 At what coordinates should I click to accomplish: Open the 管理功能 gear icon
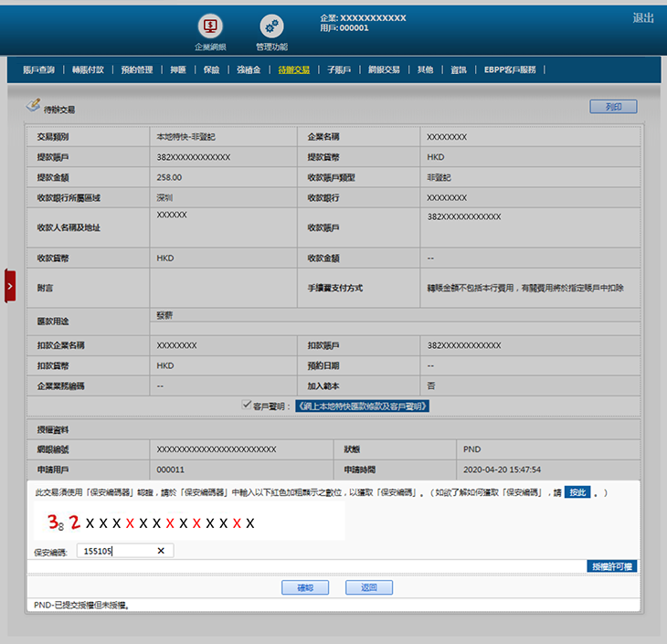point(271,26)
